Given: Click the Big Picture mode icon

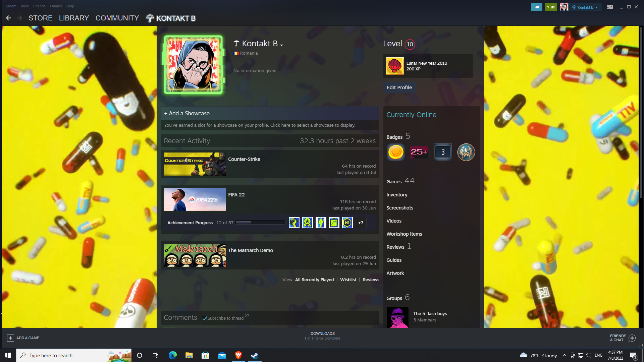Looking at the screenshot, I should (609, 7).
